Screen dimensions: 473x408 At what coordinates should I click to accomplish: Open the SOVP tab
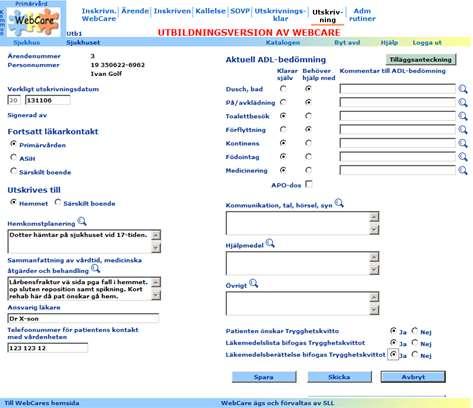click(240, 11)
